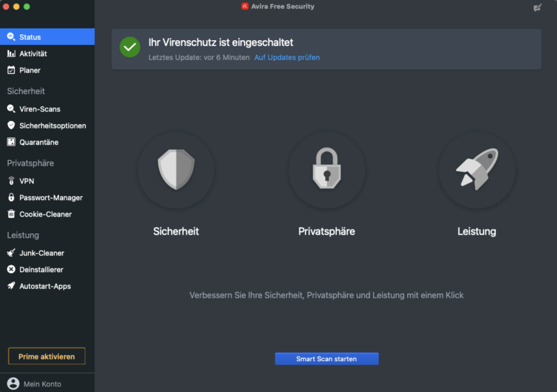The height and width of the screenshot is (392, 557).
Task: Click the Junk-Cleaner broom icon
Action: pyautogui.click(x=11, y=253)
